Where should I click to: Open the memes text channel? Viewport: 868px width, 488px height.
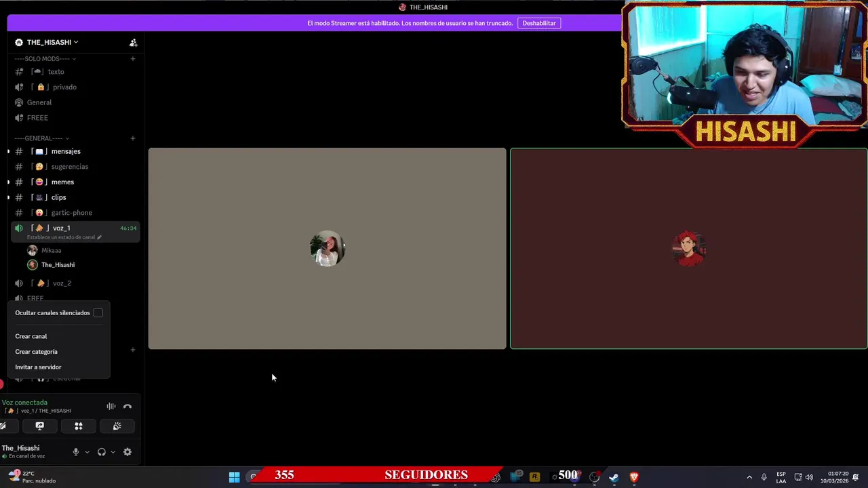click(x=75, y=182)
